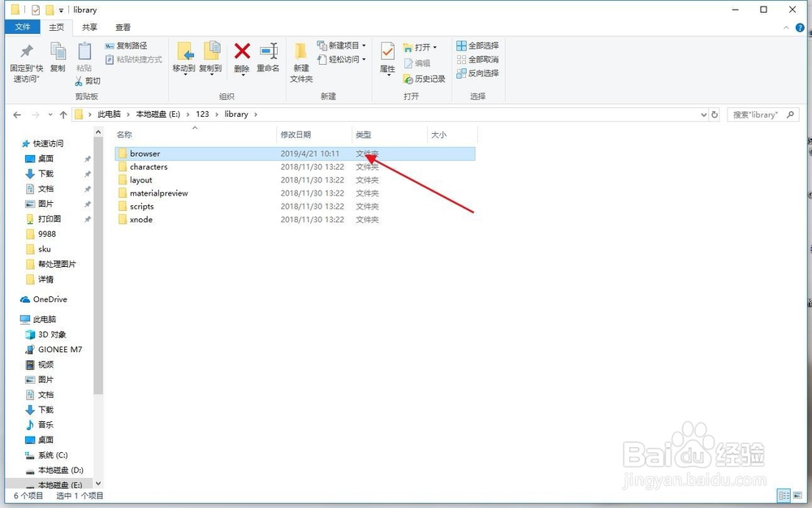Click the refresh button
812x508 pixels.
click(715, 115)
